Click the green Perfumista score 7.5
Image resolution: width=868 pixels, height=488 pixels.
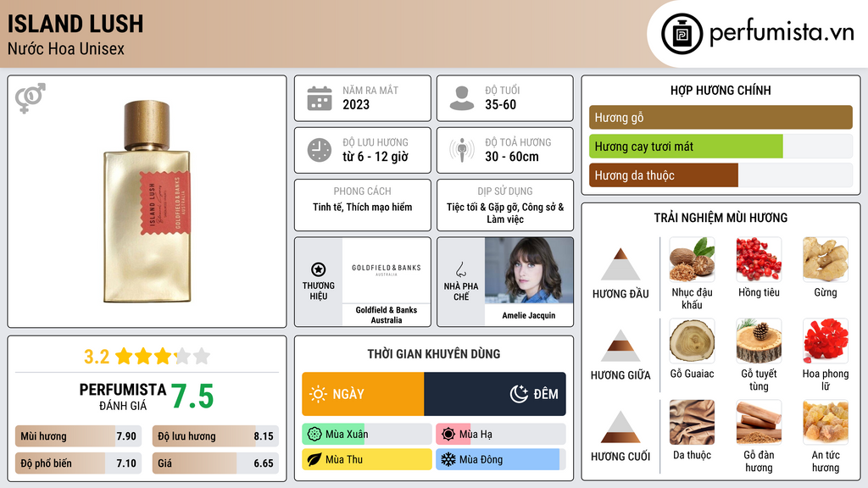point(192,396)
